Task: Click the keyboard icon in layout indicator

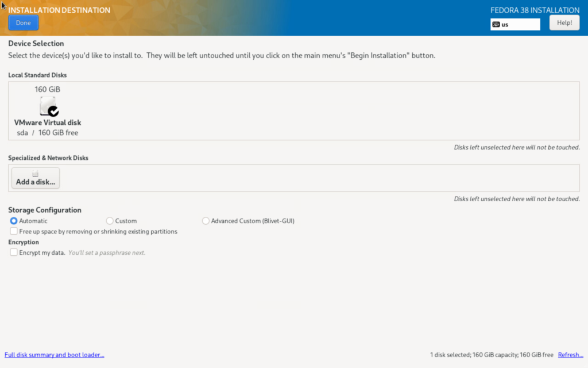Action: 496,24
